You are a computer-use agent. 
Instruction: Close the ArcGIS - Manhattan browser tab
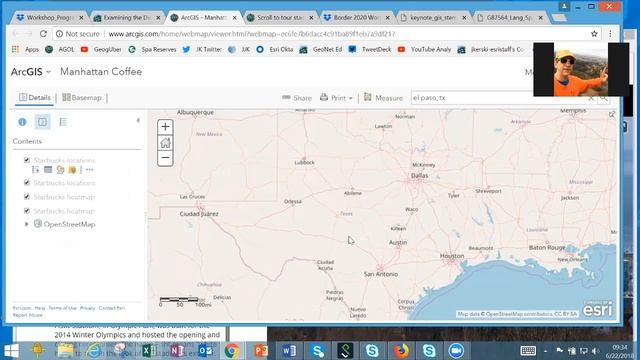click(235, 18)
